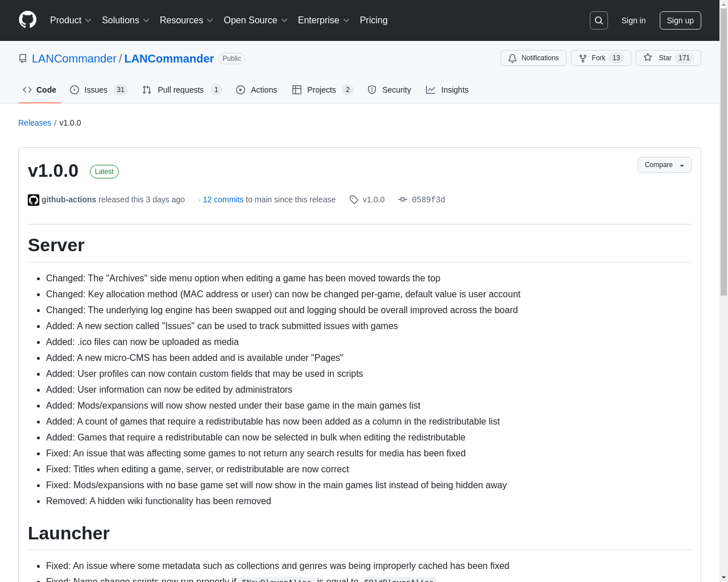Screen dimensions: 728x582
Task: Click the line about .ico files
Action: point(142,342)
